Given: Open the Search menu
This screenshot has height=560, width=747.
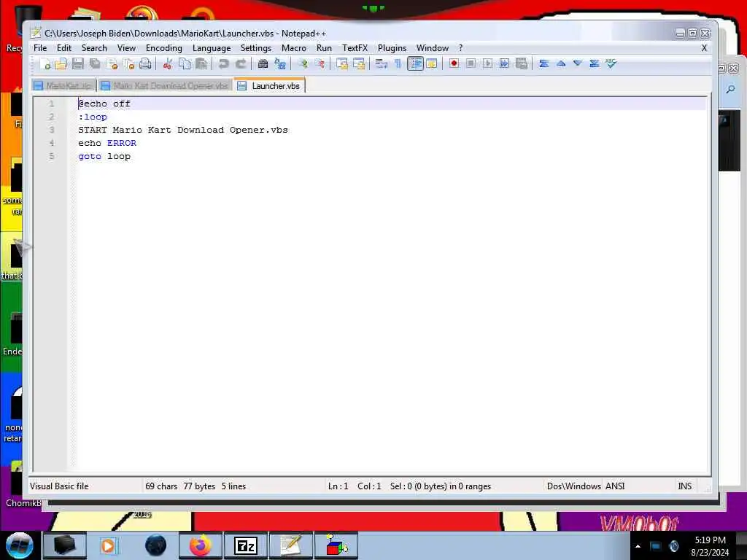Looking at the screenshot, I should pyautogui.click(x=94, y=48).
